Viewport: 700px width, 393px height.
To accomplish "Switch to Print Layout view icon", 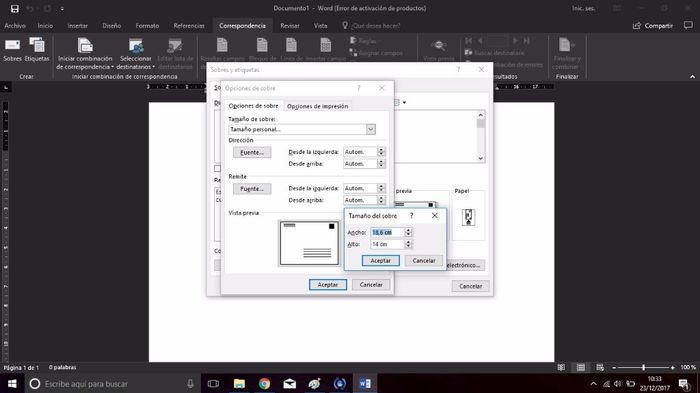I will 580,368.
